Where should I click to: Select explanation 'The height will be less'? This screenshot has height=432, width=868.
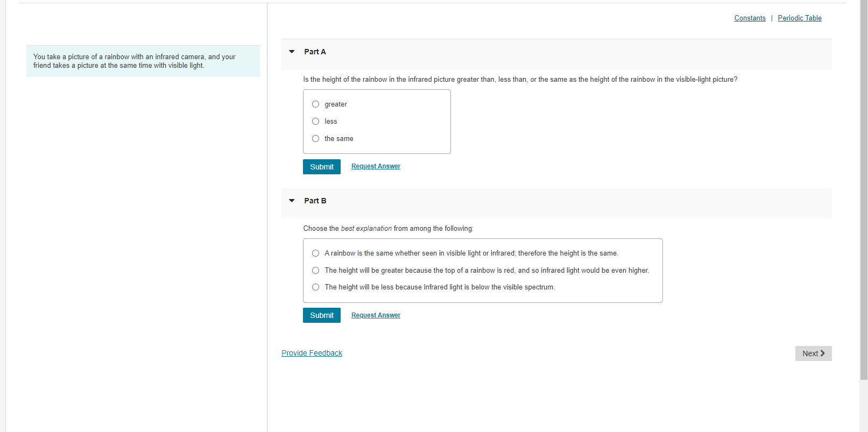(316, 287)
